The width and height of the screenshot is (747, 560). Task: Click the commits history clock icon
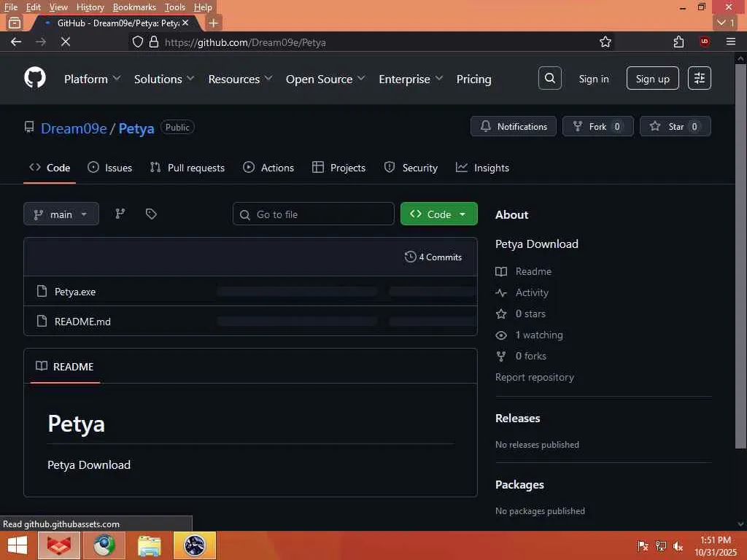tap(410, 257)
